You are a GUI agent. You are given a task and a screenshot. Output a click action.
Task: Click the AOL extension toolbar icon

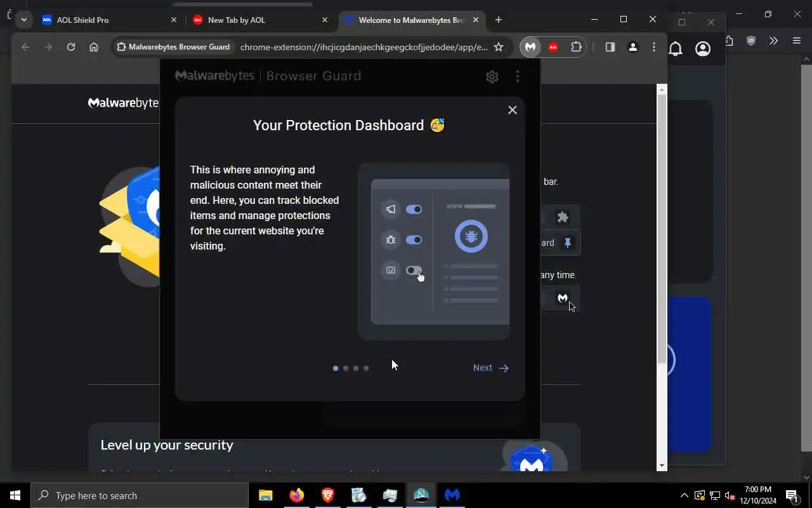[x=553, y=47]
